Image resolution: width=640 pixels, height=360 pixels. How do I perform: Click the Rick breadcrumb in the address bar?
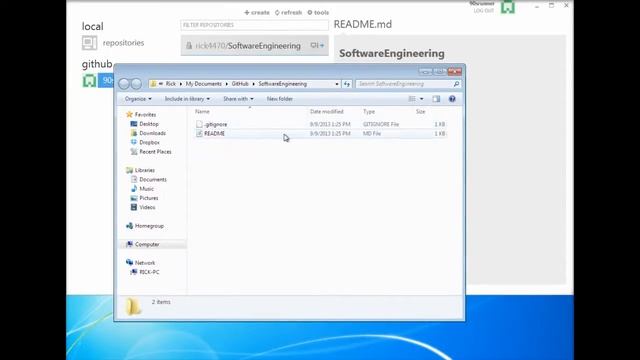[171, 84]
